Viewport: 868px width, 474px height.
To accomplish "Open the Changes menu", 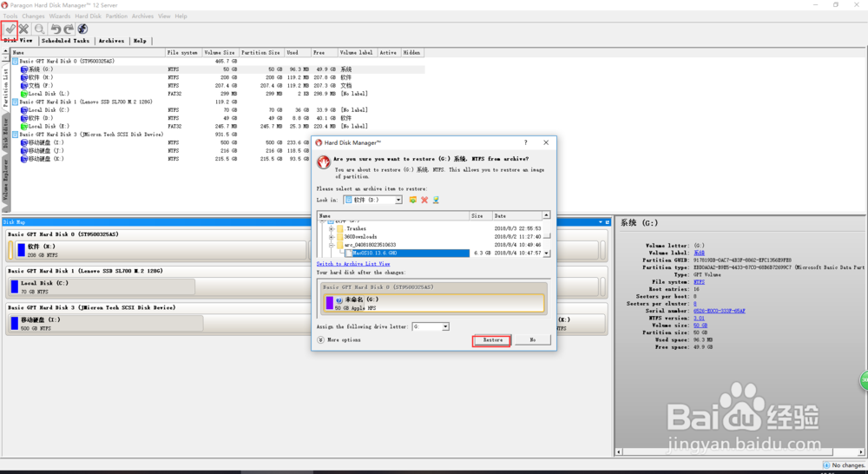I will pyautogui.click(x=33, y=16).
